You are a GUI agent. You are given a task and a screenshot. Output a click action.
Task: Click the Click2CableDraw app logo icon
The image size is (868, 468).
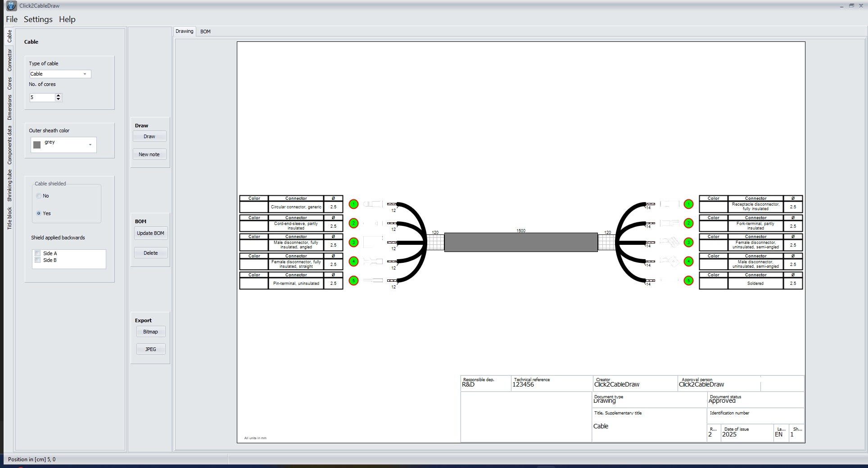11,6
